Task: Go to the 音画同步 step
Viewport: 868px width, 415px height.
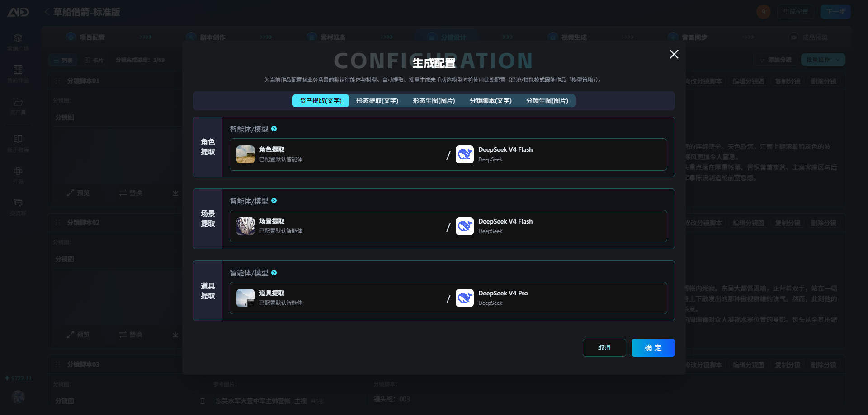Action: 689,37
